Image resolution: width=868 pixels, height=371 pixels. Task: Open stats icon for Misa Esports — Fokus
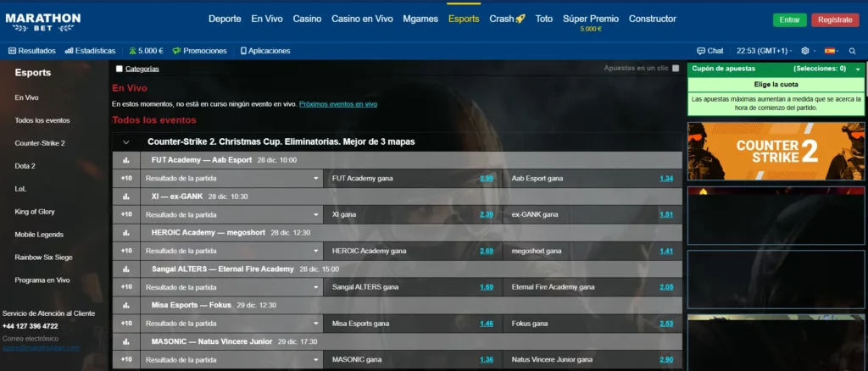pos(125,305)
